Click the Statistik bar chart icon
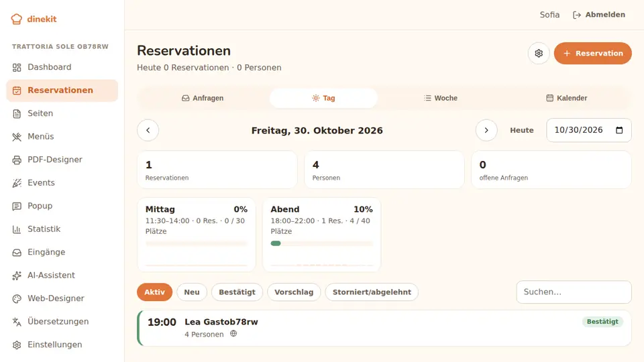Screen dimensions: 644x362 [17, 229]
